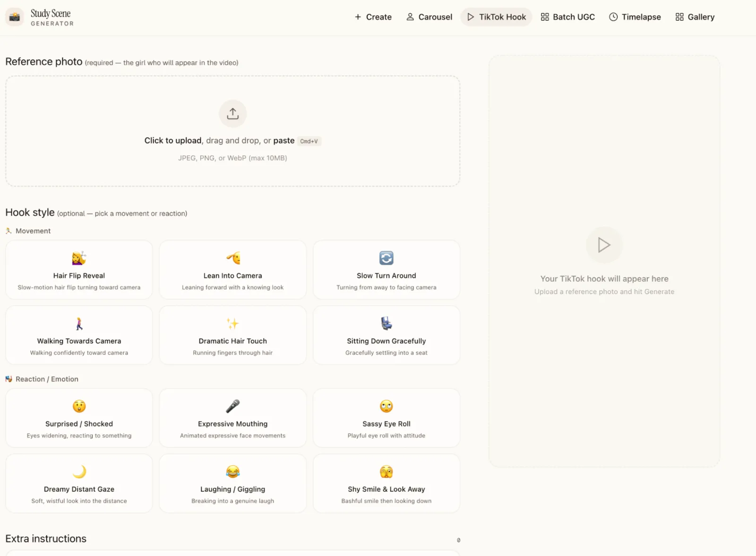Viewport: 756px width, 556px height.
Task: Click 'JPEG, PNG, or WebP (max 10MB)' text
Action: (232, 158)
